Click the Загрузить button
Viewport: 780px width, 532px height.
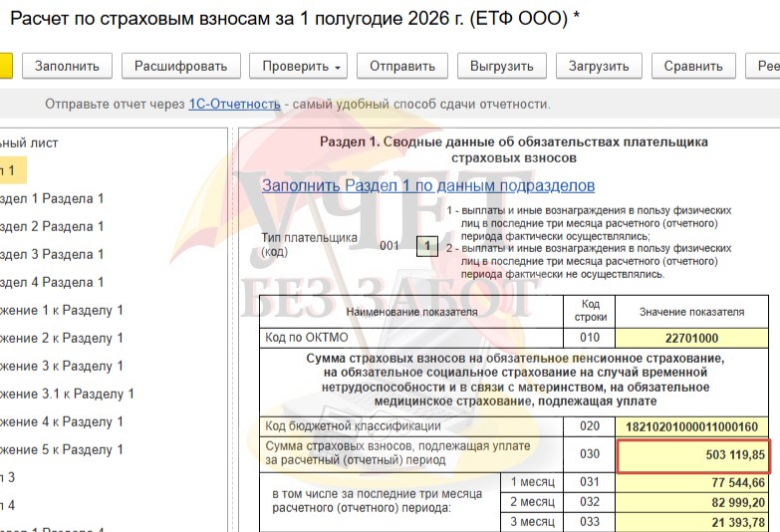click(599, 66)
